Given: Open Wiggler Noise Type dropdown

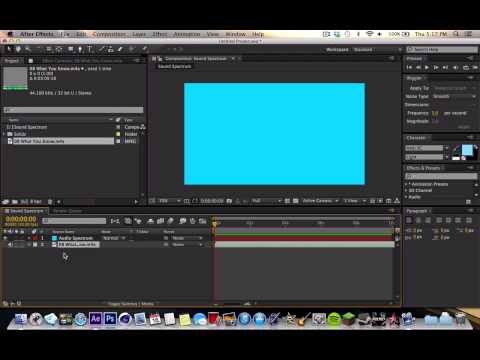Looking at the screenshot, I should (454, 96).
